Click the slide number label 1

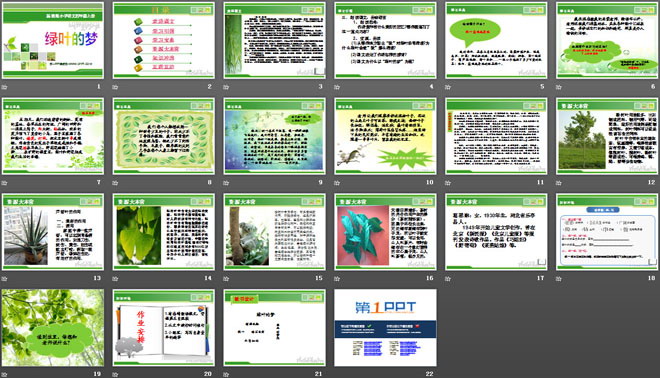tap(99, 86)
